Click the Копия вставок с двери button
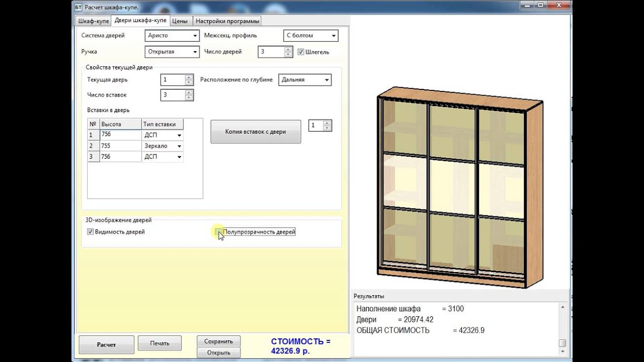644x362 pixels. [256, 132]
